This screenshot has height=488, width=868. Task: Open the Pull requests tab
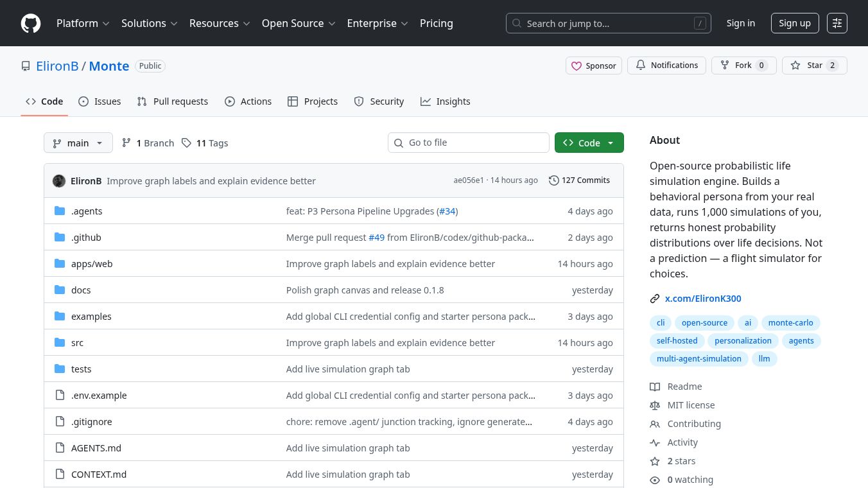[173, 101]
